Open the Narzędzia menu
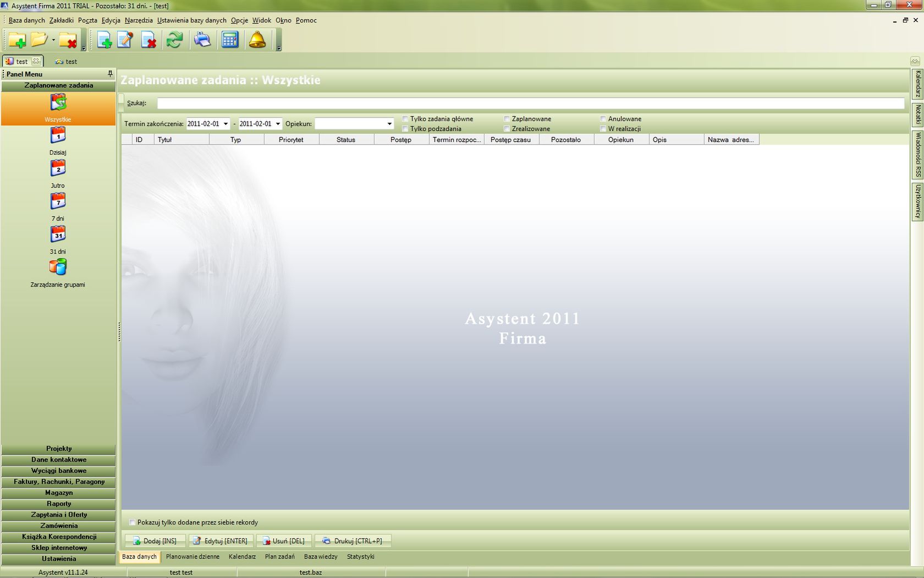This screenshot has height=578, width=924. tap(139, 20)
